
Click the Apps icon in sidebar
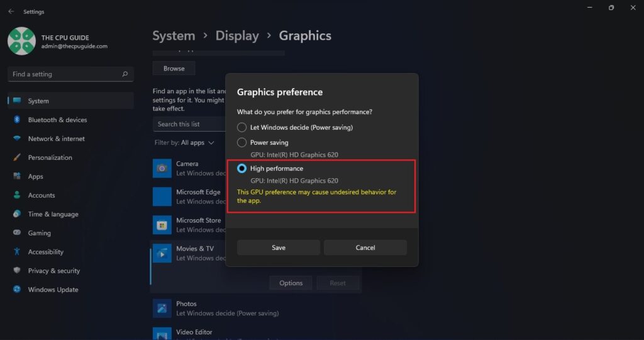(x=17, y=176)
